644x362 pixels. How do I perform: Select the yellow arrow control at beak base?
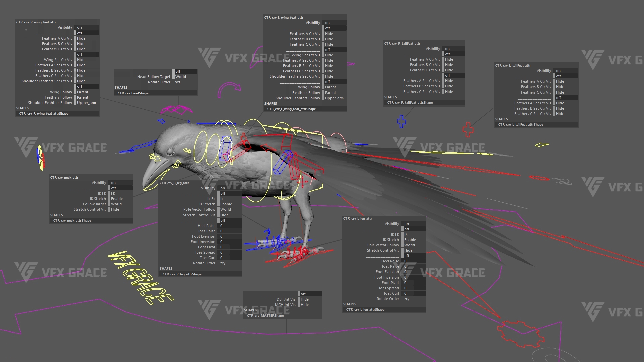[154, 157]
